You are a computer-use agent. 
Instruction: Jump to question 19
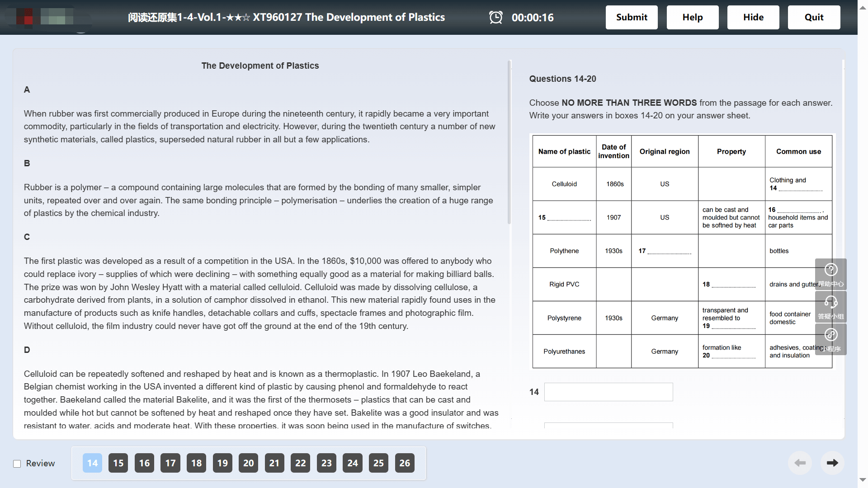(x=222, y=463)
